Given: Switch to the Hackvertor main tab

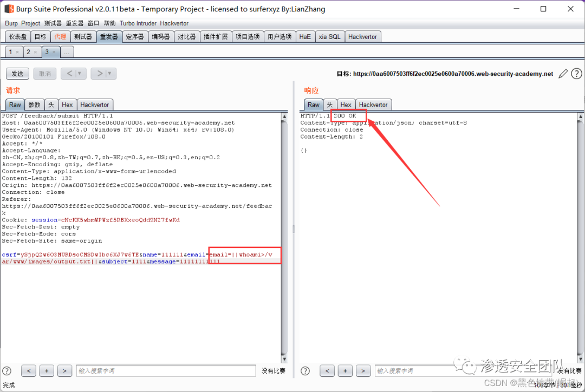Looking at the screenshot, I should (362, 37).
